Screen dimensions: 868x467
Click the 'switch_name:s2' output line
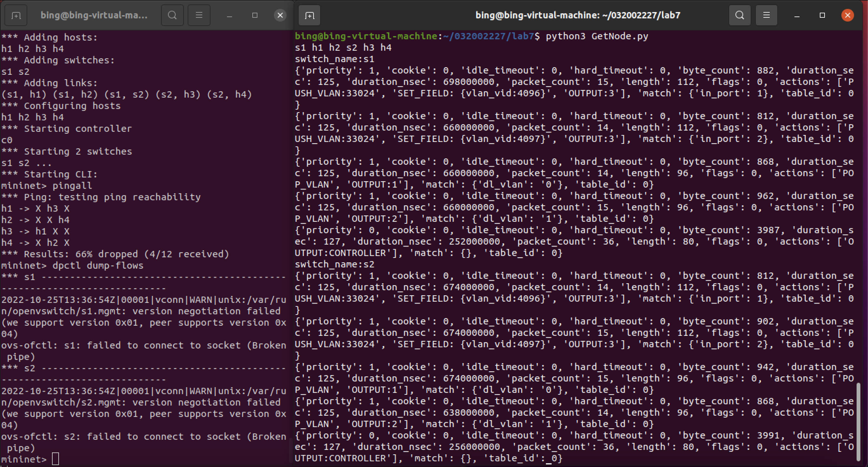click(x=334, y=264)
